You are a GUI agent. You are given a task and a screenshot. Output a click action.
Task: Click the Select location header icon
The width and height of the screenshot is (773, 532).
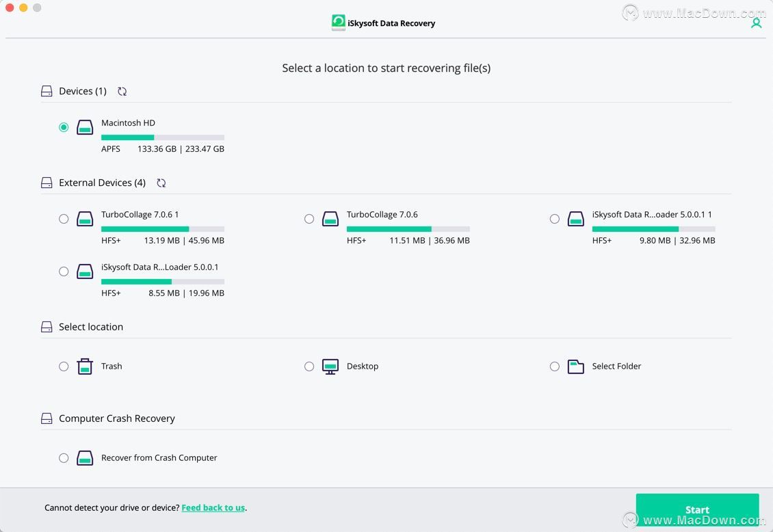point(47,327)
